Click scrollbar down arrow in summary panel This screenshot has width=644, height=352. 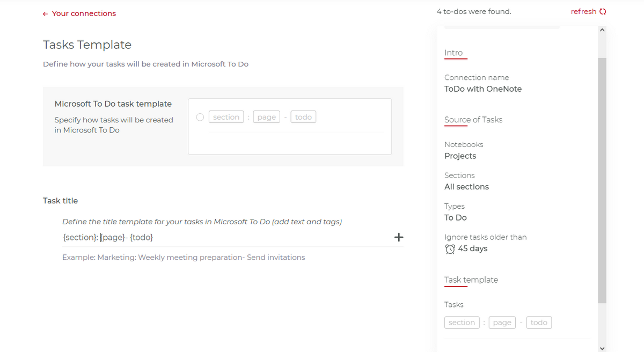[x=602, y=348]
